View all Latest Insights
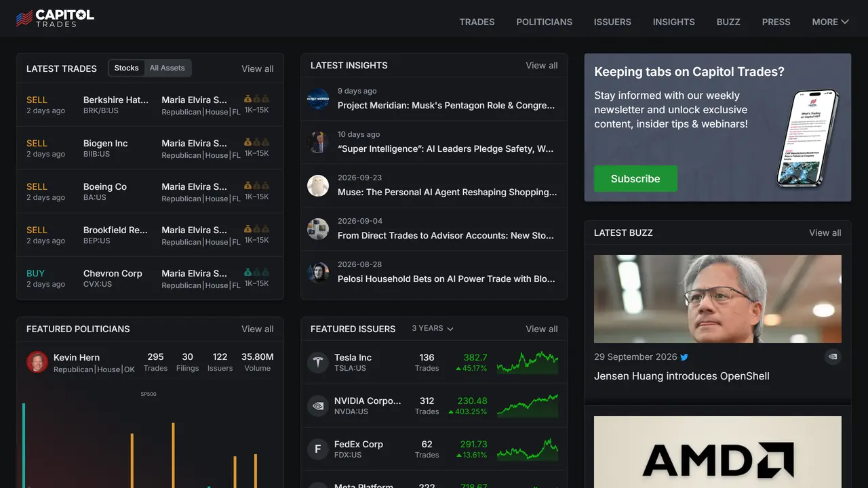Viewport: 868px width, 488px height. [542, 65]
